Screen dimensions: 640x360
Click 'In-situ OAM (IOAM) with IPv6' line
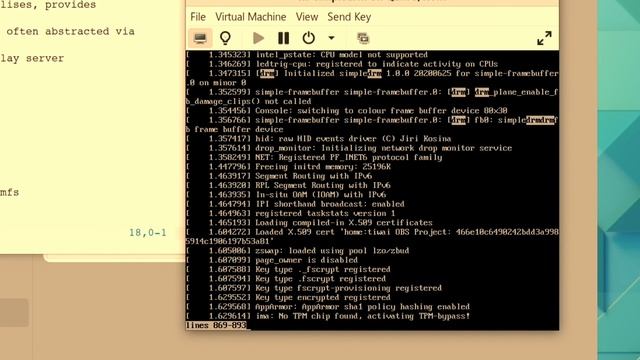point(286,195)
